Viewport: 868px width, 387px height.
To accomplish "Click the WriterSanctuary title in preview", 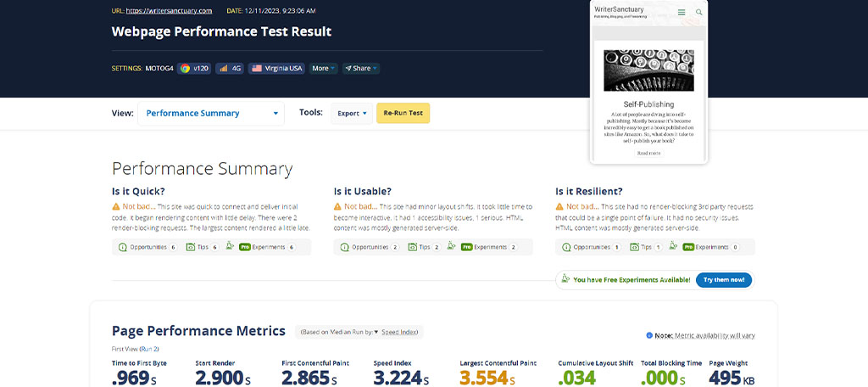I will (x=620, y=9).
